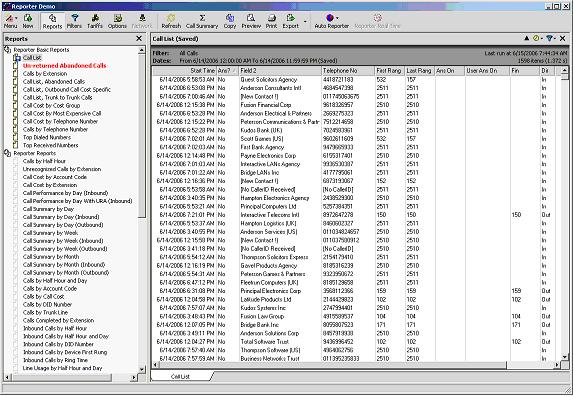Open Calls by Half Hour report
This screenshot has height=397, width=573.
[44, 161]
